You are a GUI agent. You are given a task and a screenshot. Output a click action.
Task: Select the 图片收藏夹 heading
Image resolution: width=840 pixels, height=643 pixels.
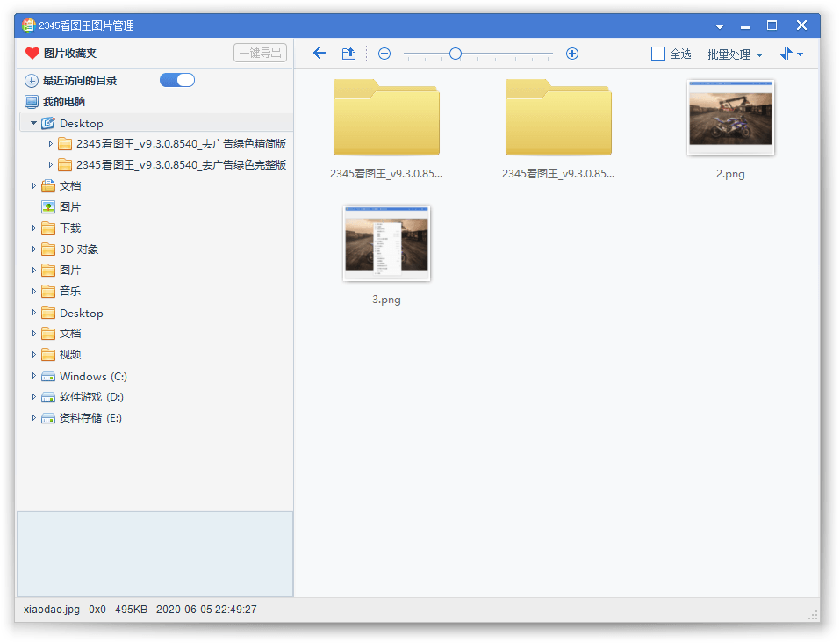tap(70, 53)
